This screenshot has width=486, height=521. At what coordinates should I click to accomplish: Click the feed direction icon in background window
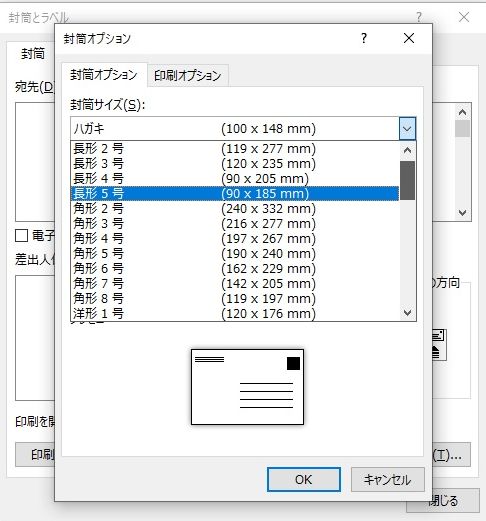click(x=439, y=345)
